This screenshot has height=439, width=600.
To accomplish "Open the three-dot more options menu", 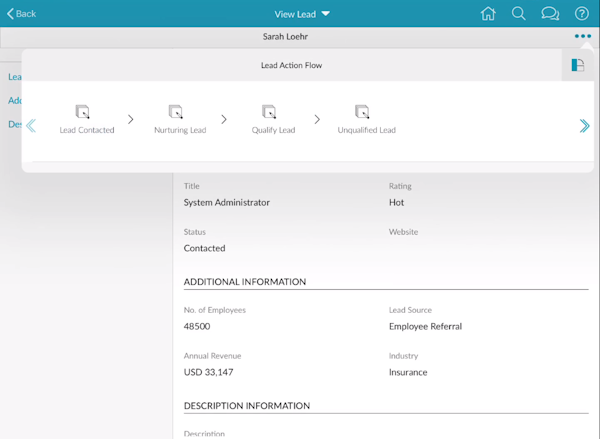I will pyautogui.click(x=582, y=37).
